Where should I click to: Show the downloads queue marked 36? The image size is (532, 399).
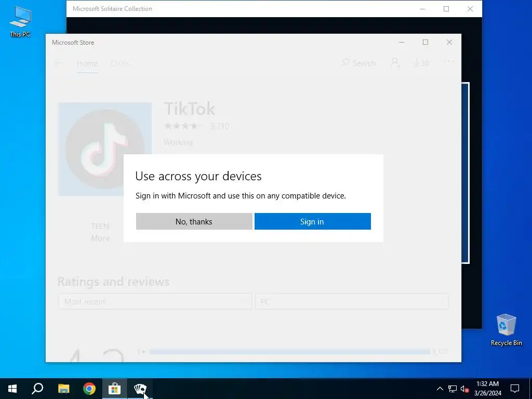click(421, 63)
